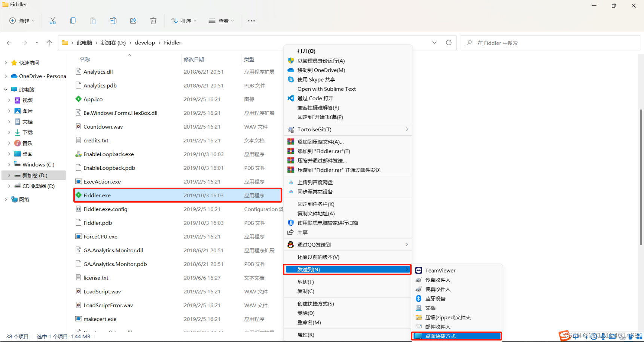
Task: Click the EnableLoopback.exe file icon
Action: tap(79, 154)
